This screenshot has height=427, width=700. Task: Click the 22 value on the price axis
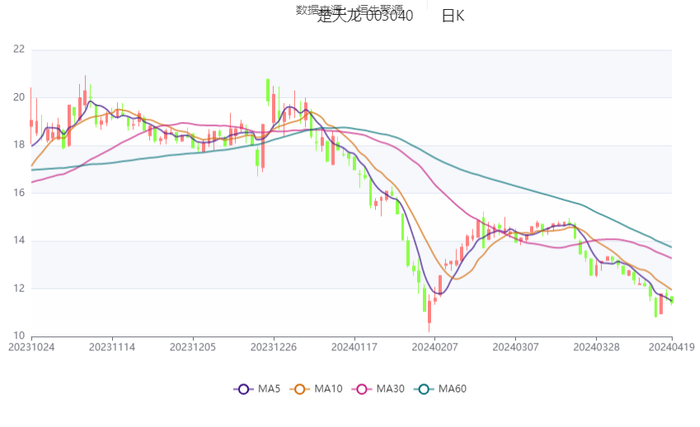click(19, 49)
